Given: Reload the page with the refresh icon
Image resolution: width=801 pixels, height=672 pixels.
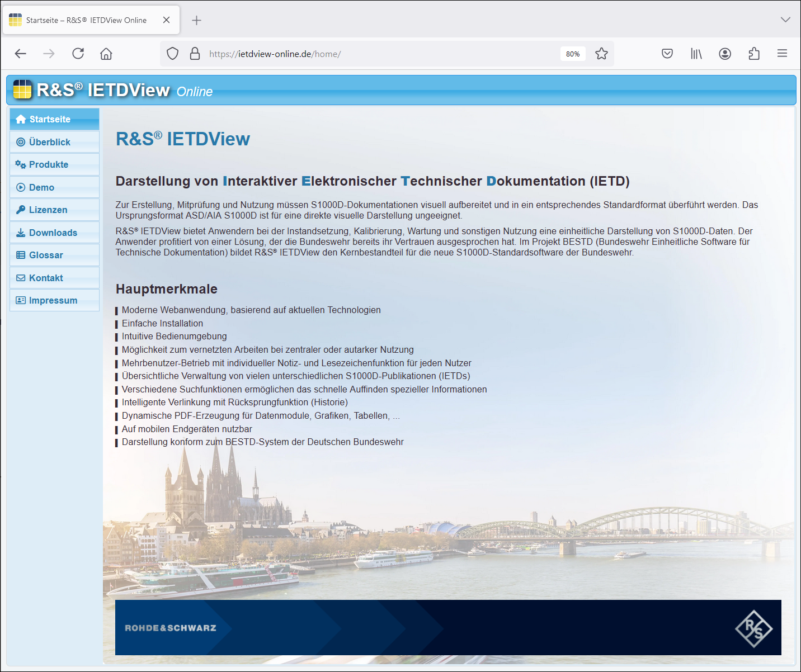Looking at the screenshot, I should [78, 53].
